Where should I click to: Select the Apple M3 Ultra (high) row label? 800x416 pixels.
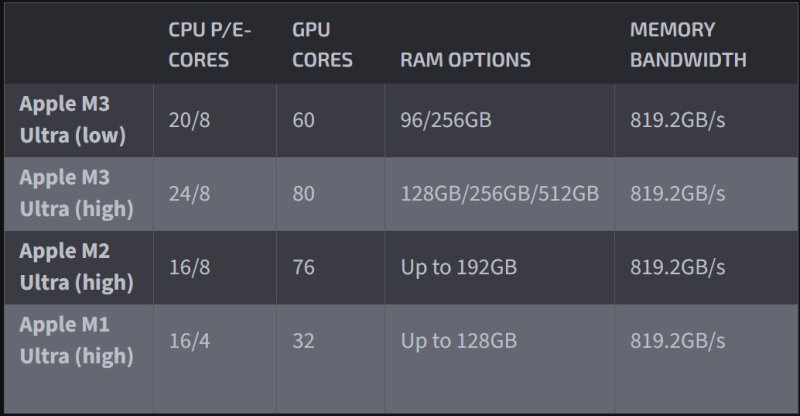(76, 193)
